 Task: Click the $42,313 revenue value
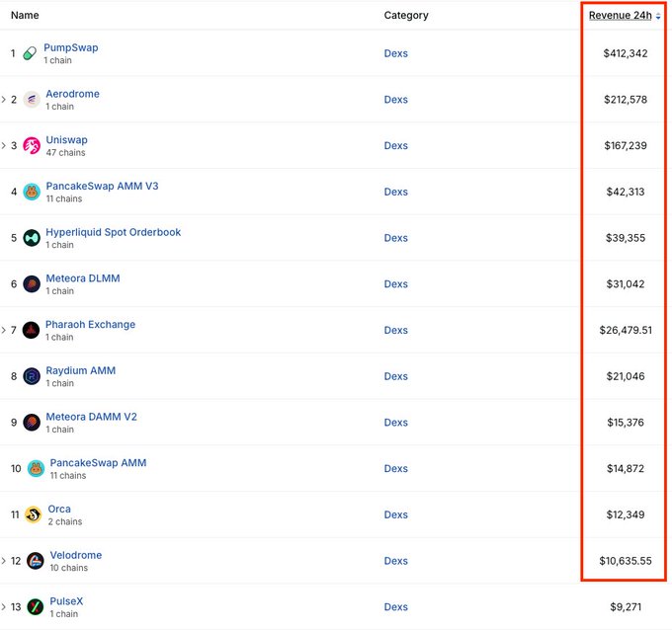tap(626, 192)
